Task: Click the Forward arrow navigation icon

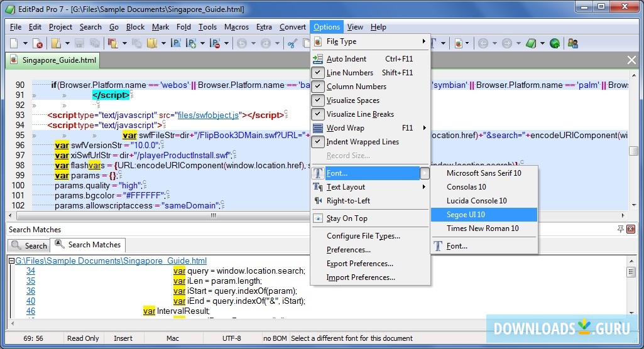Action: click(x=507, y=43)
